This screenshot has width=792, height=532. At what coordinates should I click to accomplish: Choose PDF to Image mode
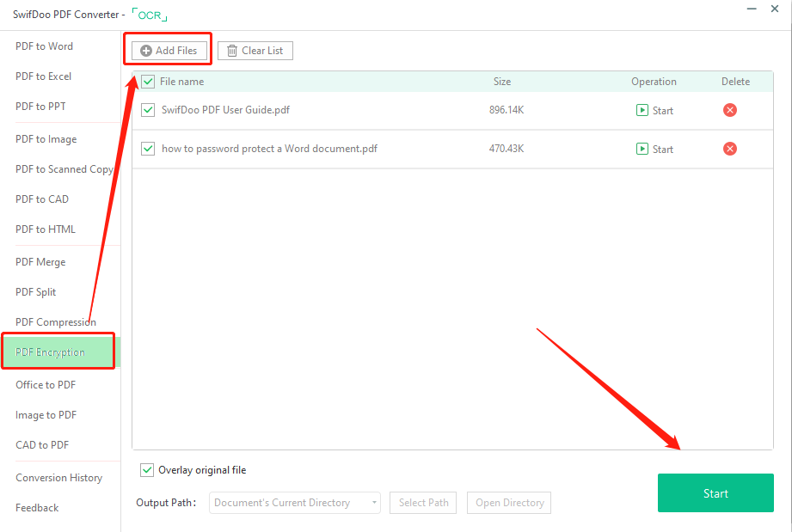tap(46, 139)
